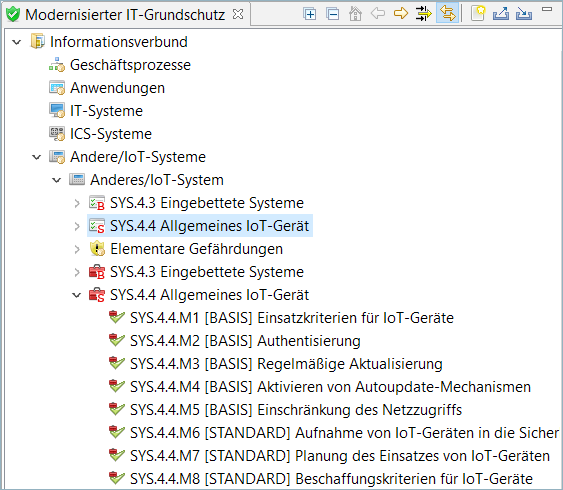563x490 pixels.
Task: Click SYS.4.4 checklist icon with S
Action: 97,226
